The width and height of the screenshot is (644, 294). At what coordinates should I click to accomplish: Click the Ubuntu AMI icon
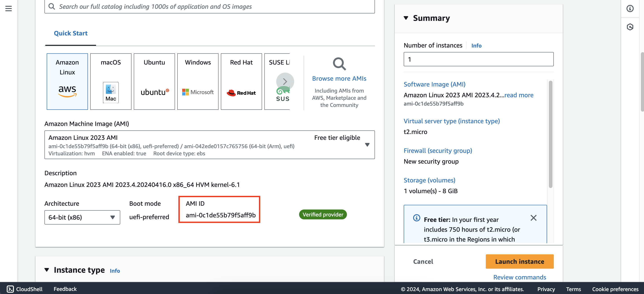pyautogui.click(x=154, y=81)
